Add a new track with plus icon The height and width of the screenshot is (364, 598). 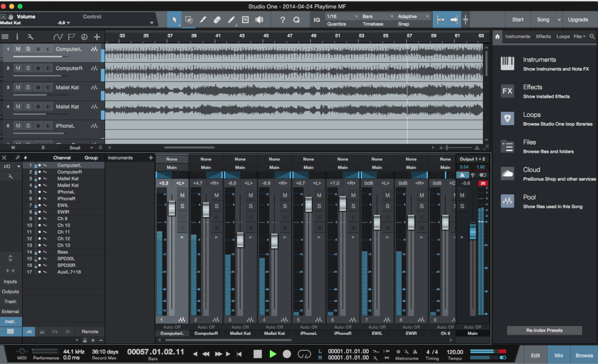97,37
